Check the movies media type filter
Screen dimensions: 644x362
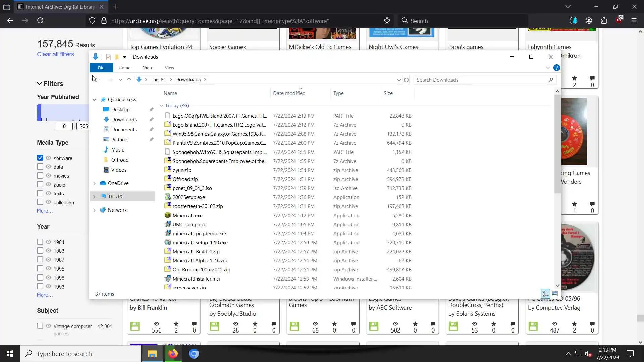pos(40,176)
